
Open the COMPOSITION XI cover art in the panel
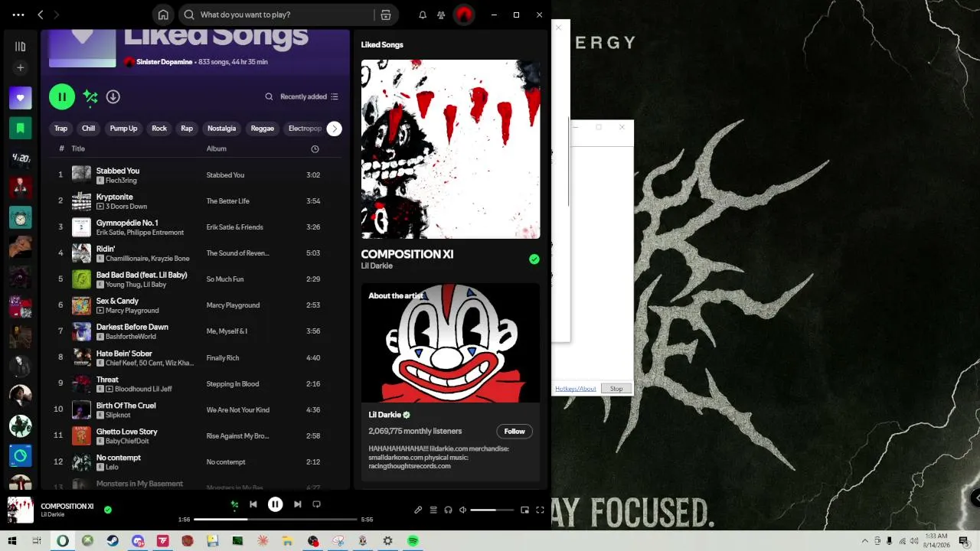coord(451,149)
